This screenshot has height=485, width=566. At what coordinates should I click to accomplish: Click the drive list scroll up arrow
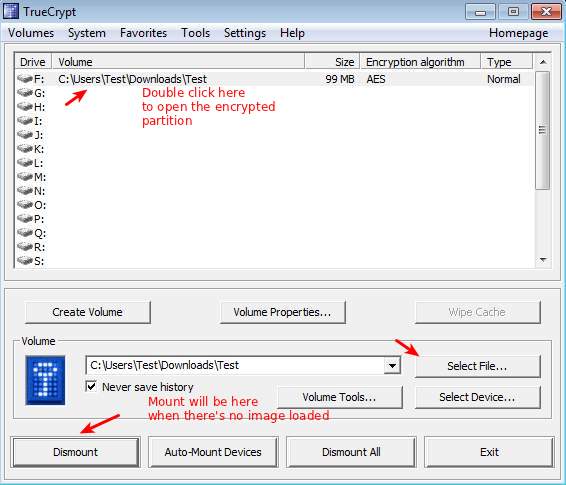click(543, 62)
